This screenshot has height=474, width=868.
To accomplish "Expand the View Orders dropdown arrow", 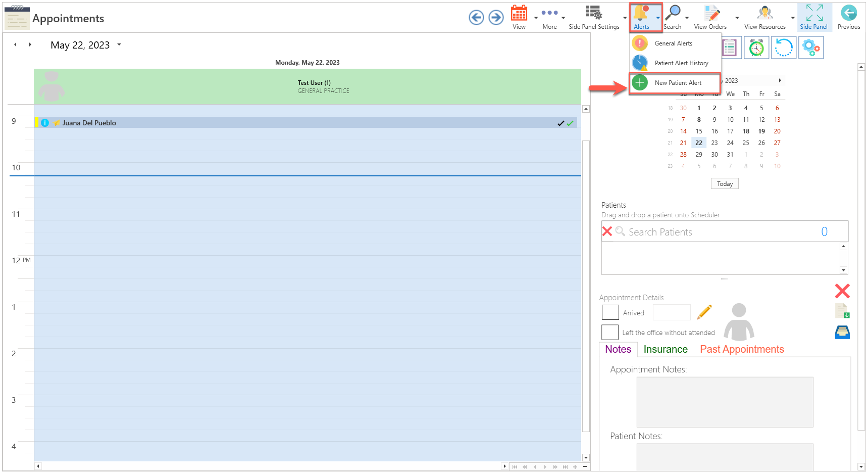I will (x=737, y=18).
